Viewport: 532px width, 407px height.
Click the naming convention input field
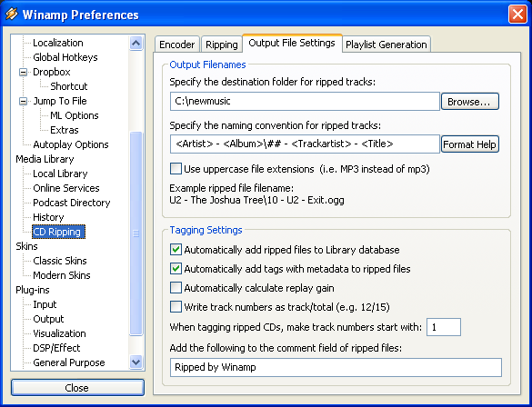[x=305, y=144]
